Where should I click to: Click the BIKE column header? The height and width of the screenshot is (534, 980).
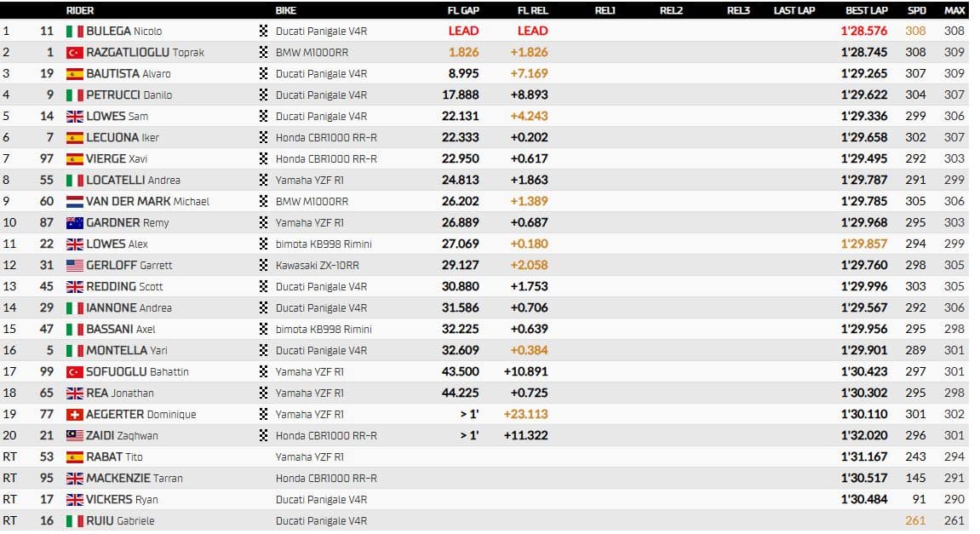coord(285,10)
